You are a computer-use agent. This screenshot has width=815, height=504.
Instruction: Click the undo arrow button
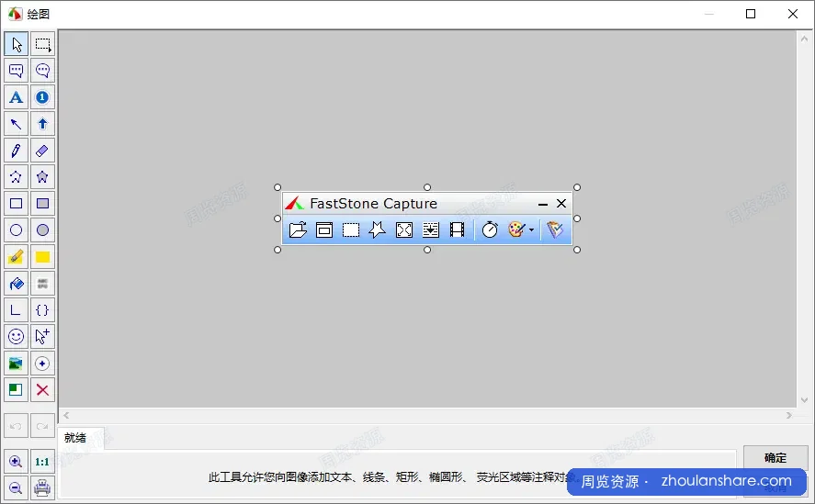click(x=17, y=427)
